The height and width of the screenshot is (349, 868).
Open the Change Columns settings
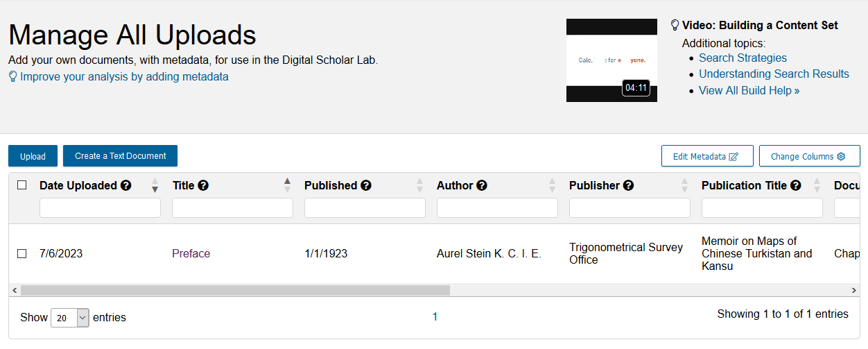pyautogui.click(x=809, y=156)
